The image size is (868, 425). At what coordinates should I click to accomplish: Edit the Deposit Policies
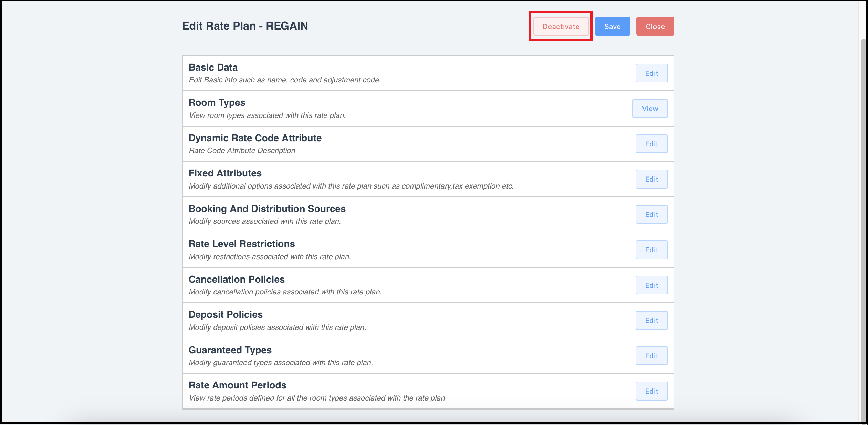coord(651,320)
